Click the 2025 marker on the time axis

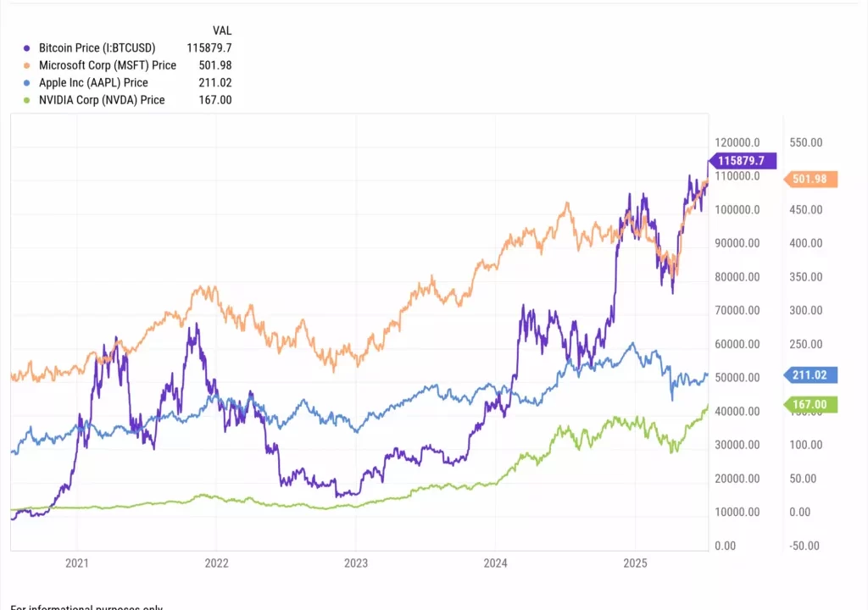pyautogui.click(x=635, y=562)
